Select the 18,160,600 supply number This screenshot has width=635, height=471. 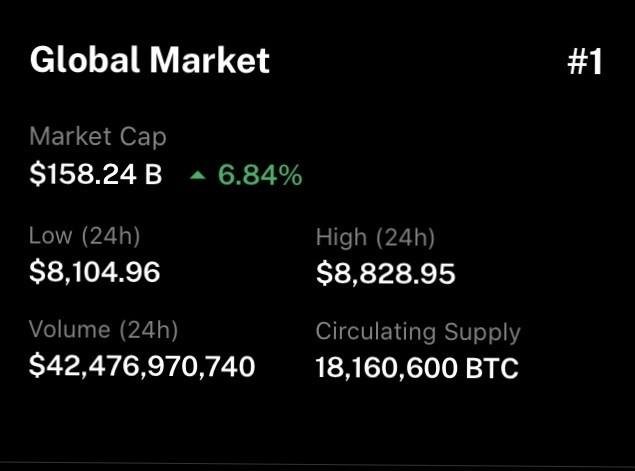click(x=387, y=367)
